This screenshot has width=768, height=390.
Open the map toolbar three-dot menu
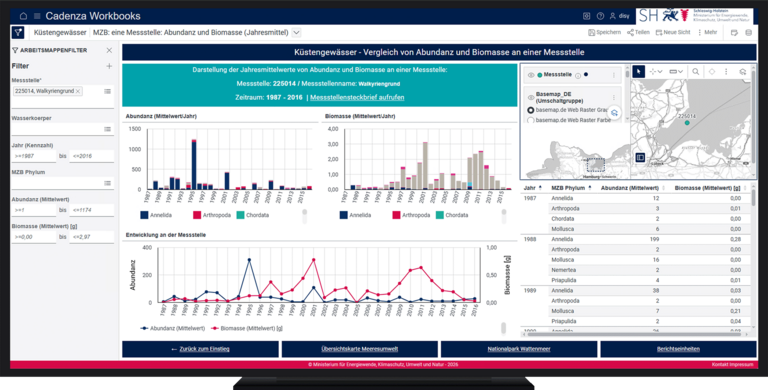tap(726, 72)
